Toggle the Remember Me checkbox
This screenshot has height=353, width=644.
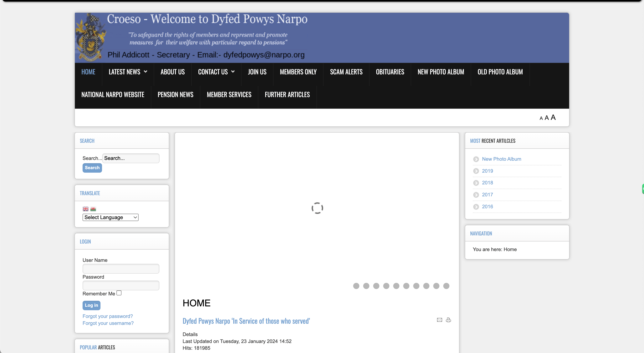click(119, 293)
